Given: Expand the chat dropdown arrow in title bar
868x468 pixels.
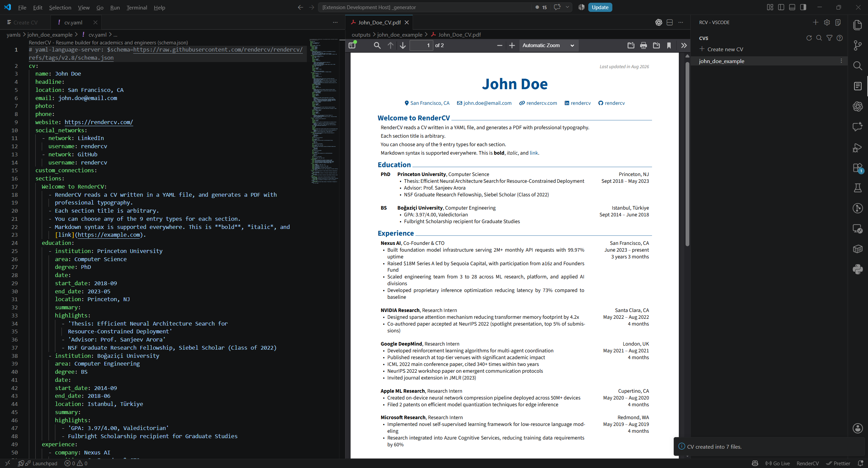Looking at the screenshot, I should tap(567, 7).
